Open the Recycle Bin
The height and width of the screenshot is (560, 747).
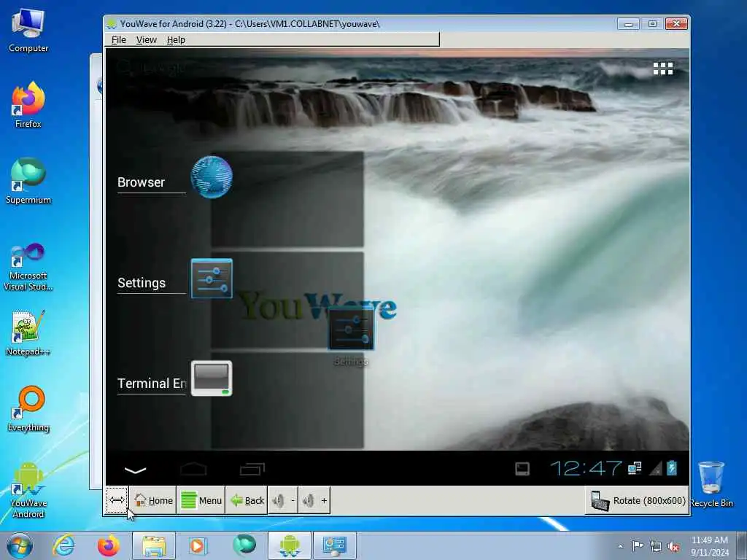coord(711,484)
